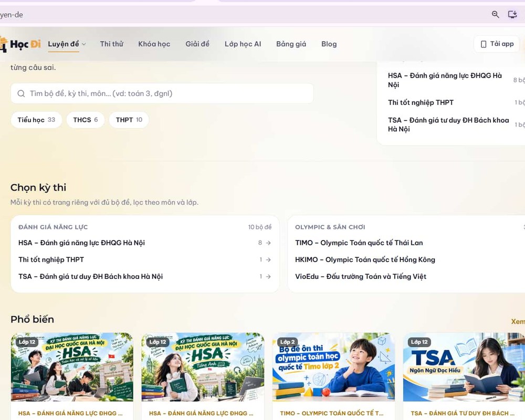
Task: Open TSA row under Đánh giá năng lực
Action: 145,276
